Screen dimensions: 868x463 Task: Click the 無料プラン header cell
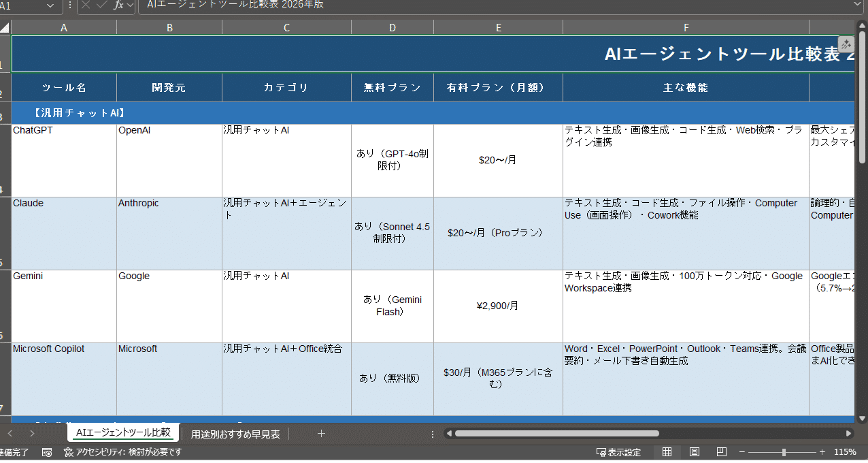[393, 88]
